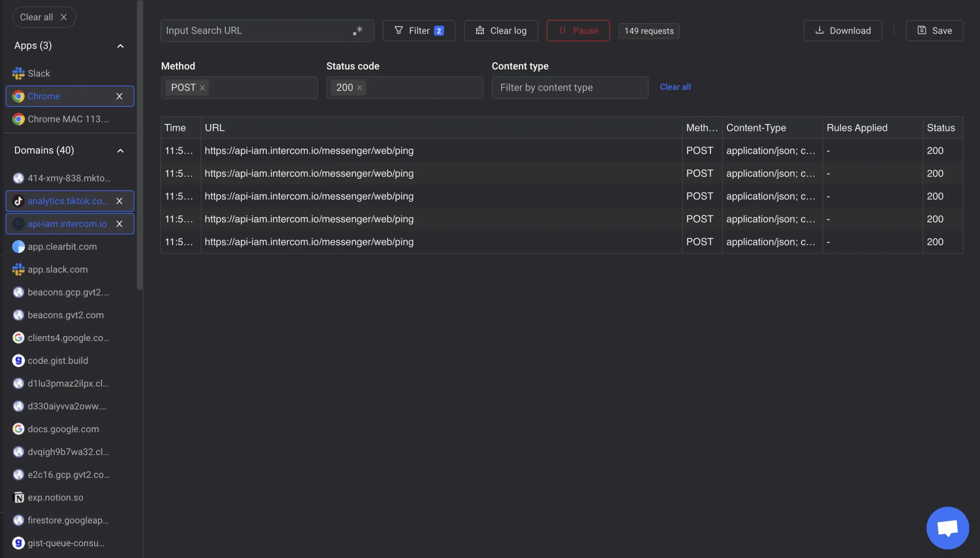The width and height of the screenshot is (980, 558).
Task: Select Chrome MAC 113 app icon
Action: (x=18, y=119)
